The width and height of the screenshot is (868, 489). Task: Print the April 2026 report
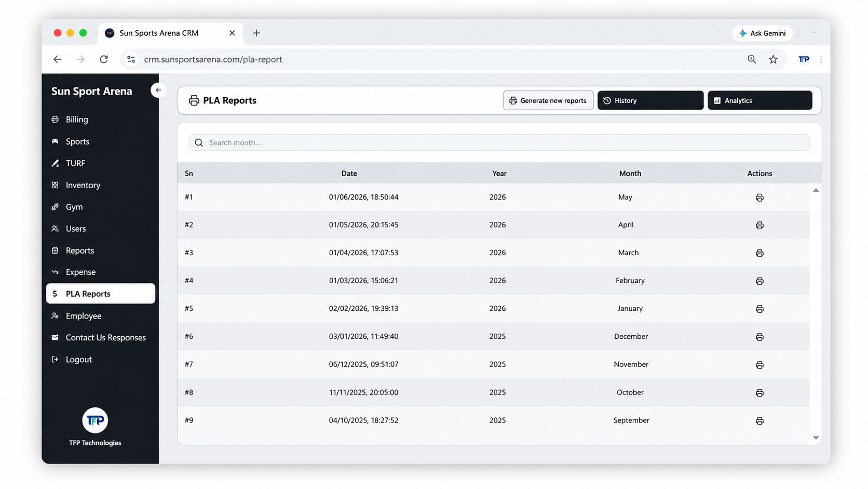759,225
